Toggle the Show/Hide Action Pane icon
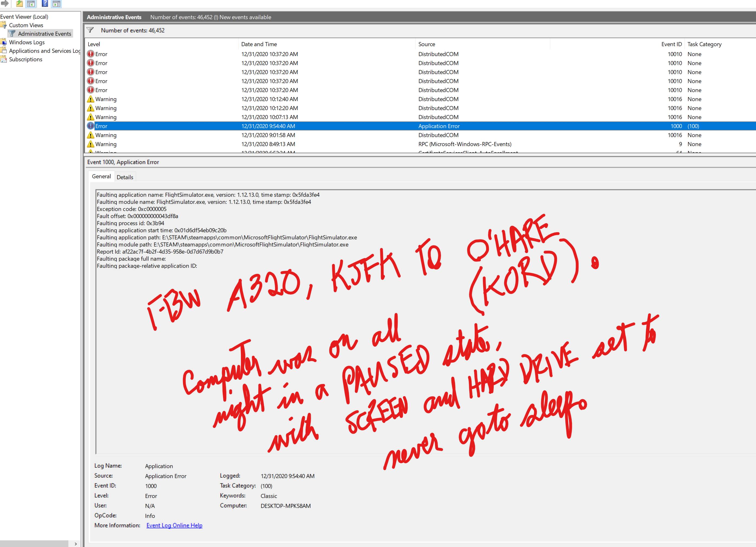The width and height of the screenshot is (756, 547). (x=57, y=4)
